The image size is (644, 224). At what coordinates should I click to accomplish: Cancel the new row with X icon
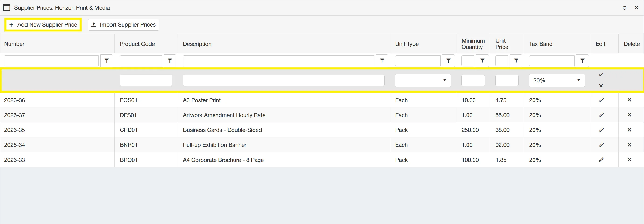point(601,86)
